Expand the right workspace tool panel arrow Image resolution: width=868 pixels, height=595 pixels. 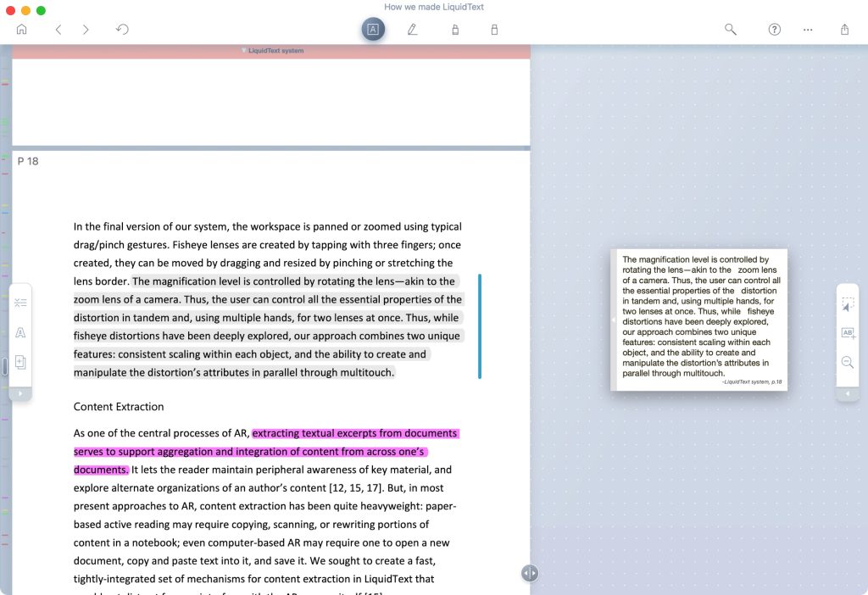tap(848, 393)
